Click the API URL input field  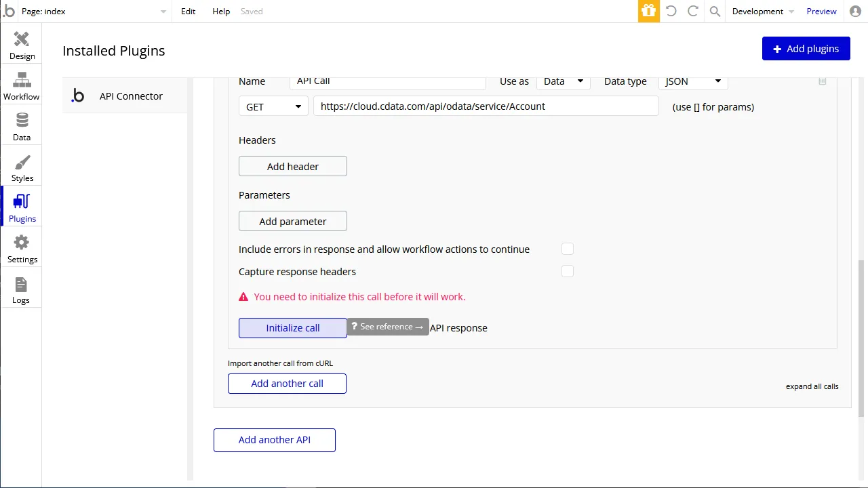coord(486,106)
